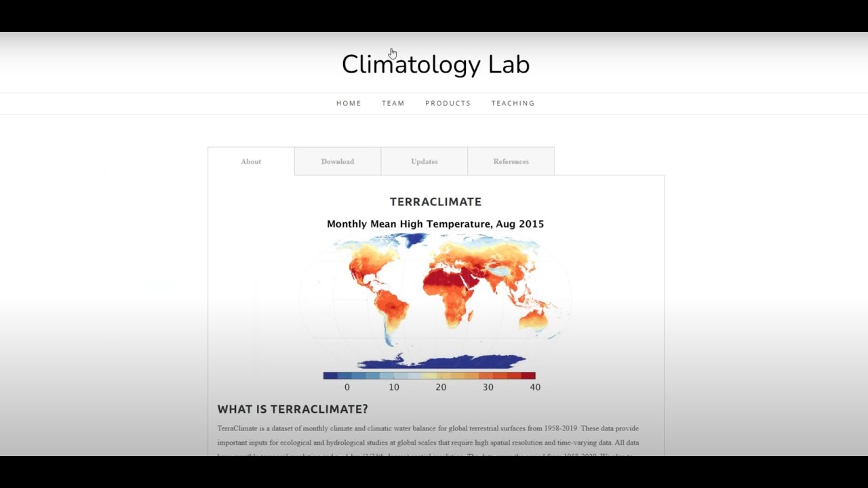This screenshot has height=488, width=868.
Task: Click the dark blue end of the temperature color bar
Action: [330, 375]
